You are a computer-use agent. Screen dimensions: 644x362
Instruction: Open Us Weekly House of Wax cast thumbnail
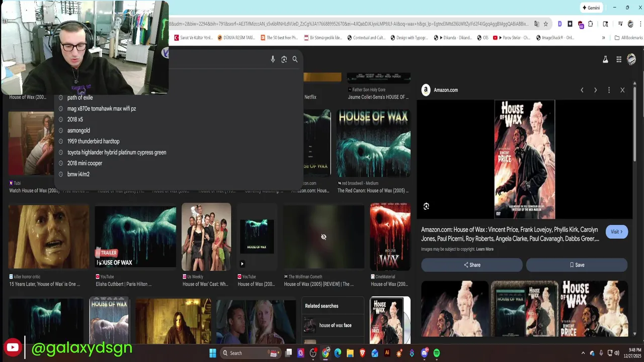point(206,237)
